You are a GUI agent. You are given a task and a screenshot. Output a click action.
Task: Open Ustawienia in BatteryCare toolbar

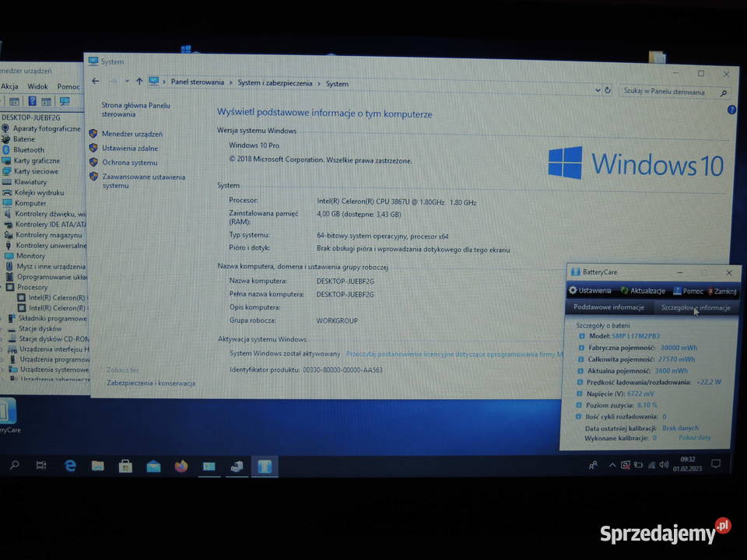(x=591, y=290)
